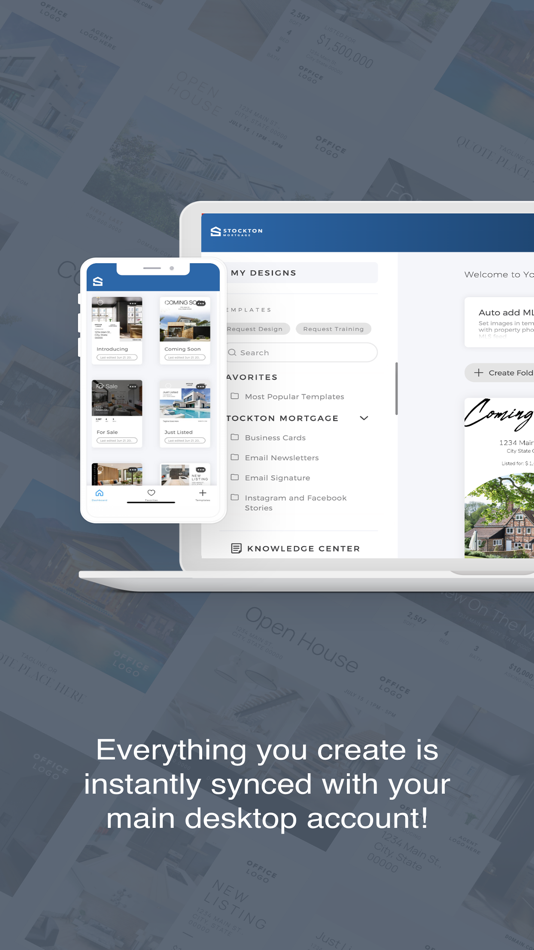Open the Favorites heart icon on the phone
Viewport: 534px width, 950px height.
tap(151, 493)
